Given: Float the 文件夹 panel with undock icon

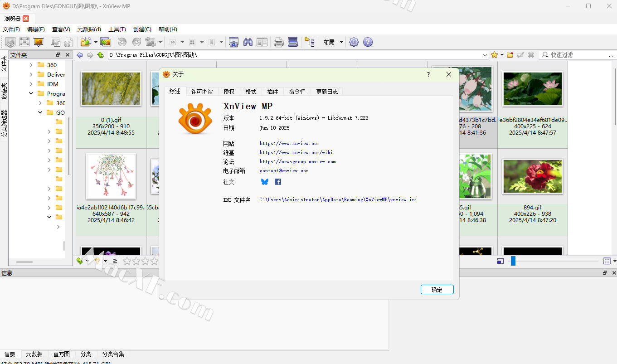Looking at the screenshot, I should click(x=58, y=55).
